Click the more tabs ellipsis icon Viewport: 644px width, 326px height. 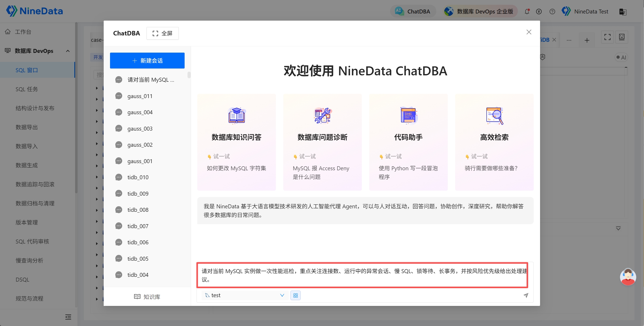[569, 40]
